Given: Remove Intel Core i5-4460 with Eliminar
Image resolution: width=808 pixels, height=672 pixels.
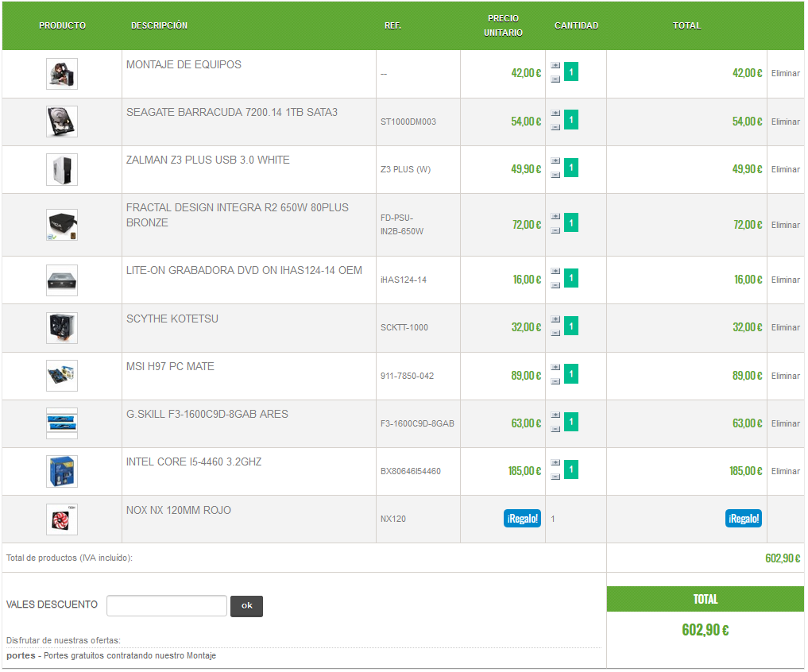Looking at the screenshot, I should tap(785, 472).
